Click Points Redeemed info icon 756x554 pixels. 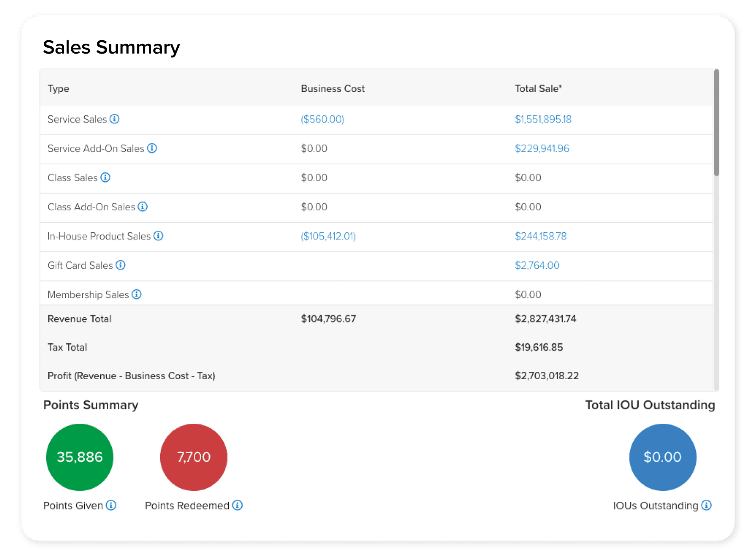(237, 505)
